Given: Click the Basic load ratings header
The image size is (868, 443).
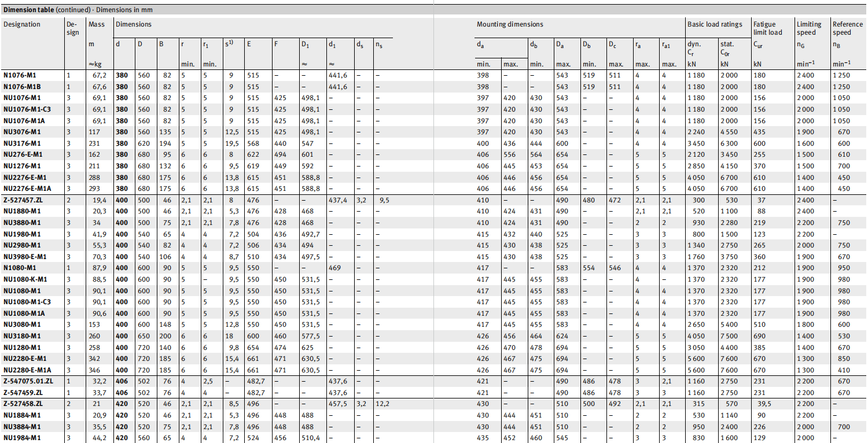Looking at the screenshot, I should [714, 24].
